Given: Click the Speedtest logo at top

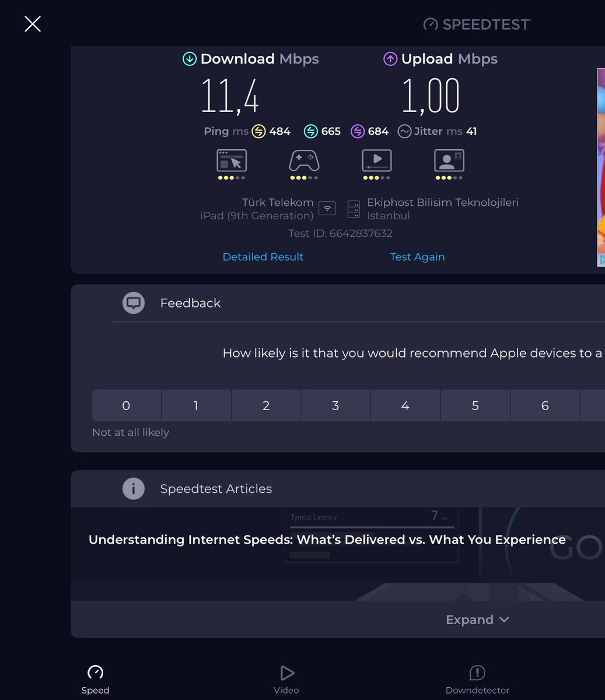Looking at the screenshot, I should 477,24.
